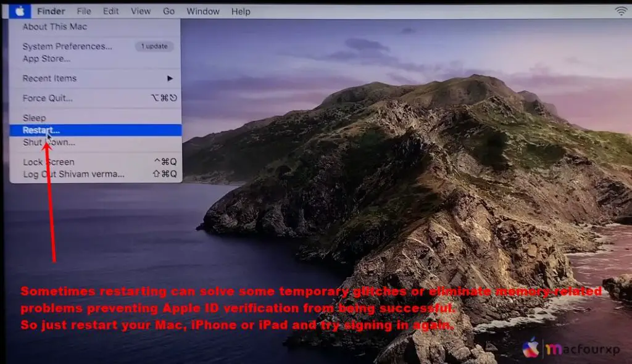Choose Force Quit
632x364 pixels.
click(x=48, y=97)
